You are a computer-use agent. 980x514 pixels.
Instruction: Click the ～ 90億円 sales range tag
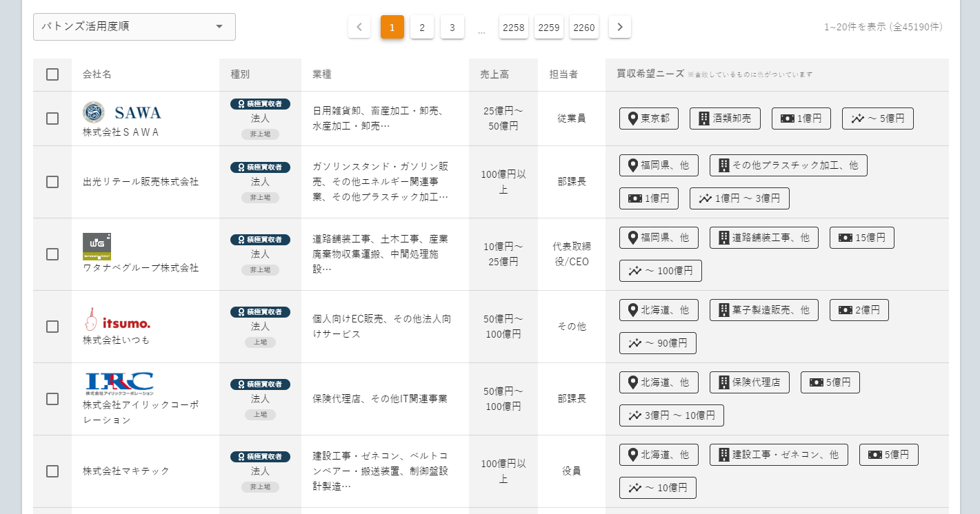[658, 343]
